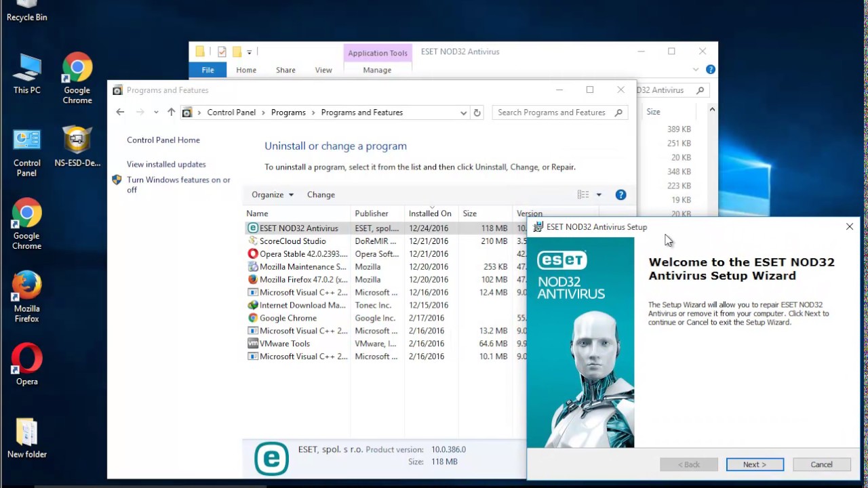868x488 pixels.
Task: Open recent locations dropdown arrow
Action: [x=156, y=113]
